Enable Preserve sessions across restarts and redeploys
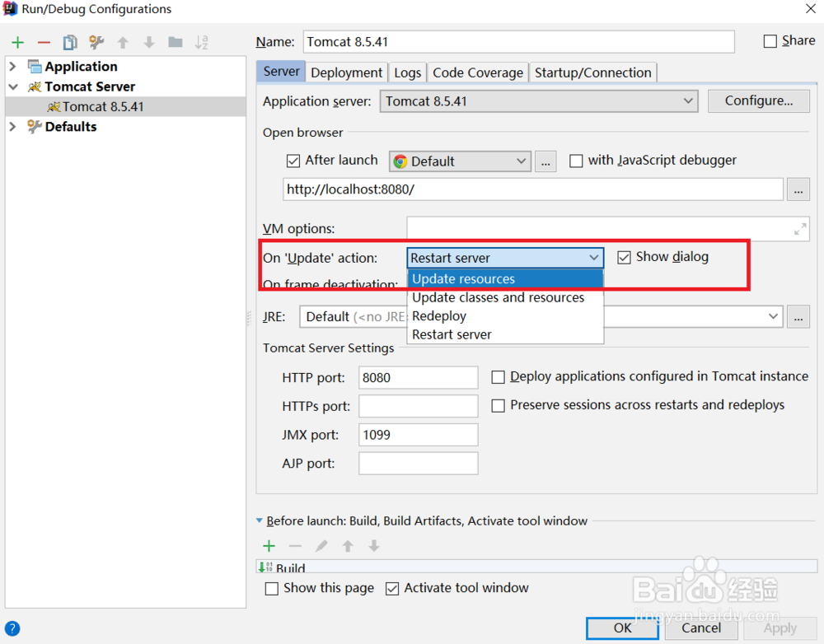The height and width of the screenshot is (644, 824). pyautogui.click(x=499, y=405)
